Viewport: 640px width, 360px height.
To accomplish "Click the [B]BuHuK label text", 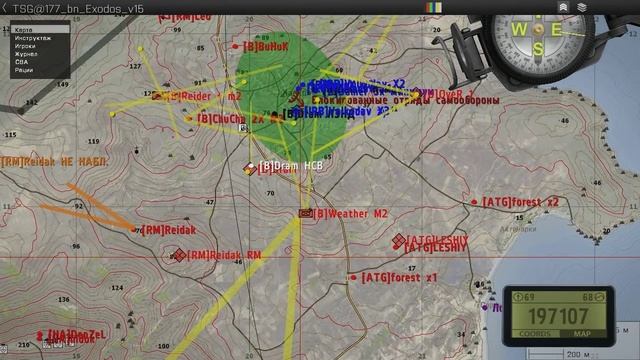I will [x=266, y=47].
